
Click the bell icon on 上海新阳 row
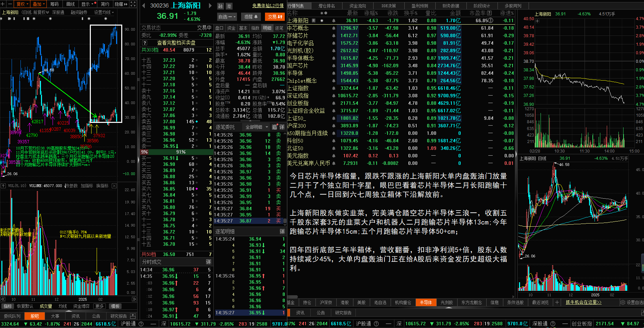tap(334, 21)
